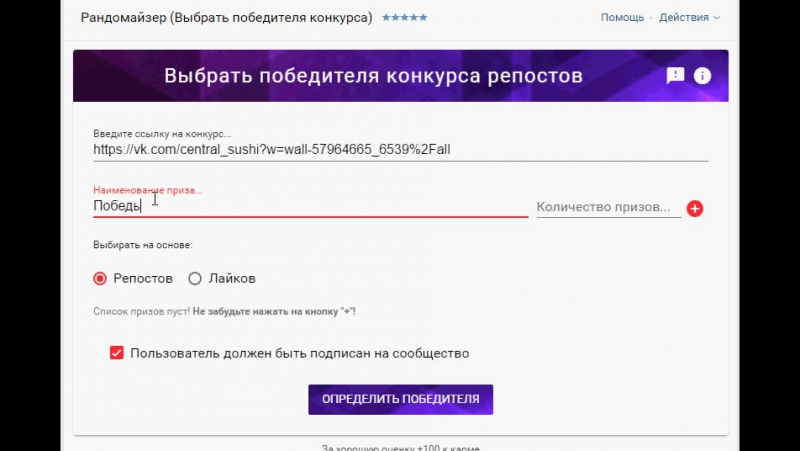Select the third star in the rating
Image resolution: width=800 pixels, height=451 pixels.
pos(404,18)
